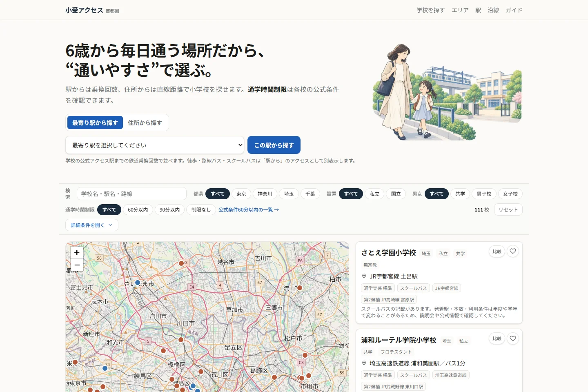
Task: Open 公式条件60分以内の一覧 link
Action: 249,210
